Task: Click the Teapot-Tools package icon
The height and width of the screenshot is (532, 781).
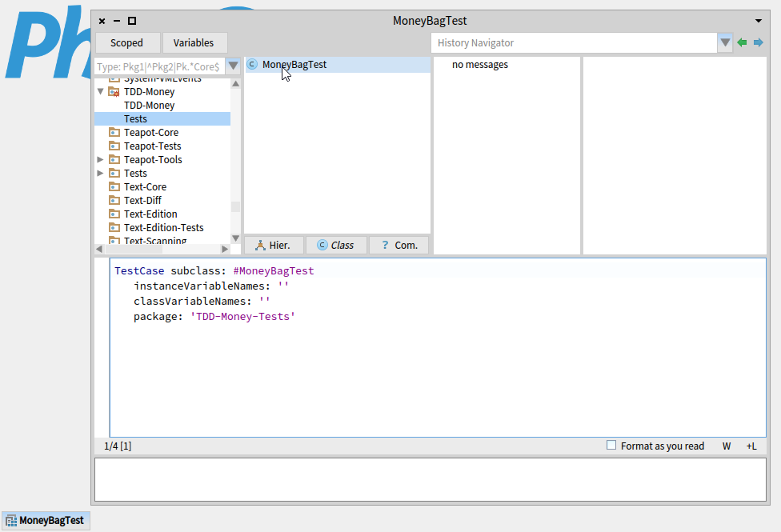Action: pos(114,159)
